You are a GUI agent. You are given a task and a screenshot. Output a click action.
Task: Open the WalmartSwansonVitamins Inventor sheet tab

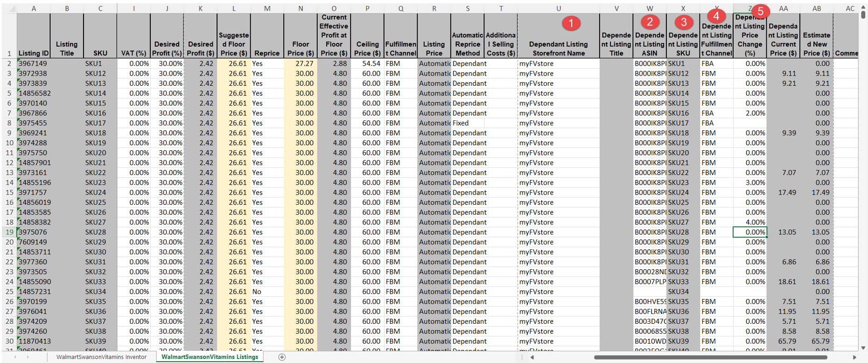click(x=101, y=357)
